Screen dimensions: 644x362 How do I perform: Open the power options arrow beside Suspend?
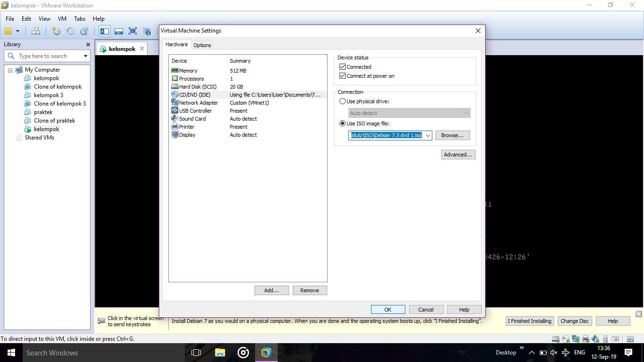pos(17,31)
